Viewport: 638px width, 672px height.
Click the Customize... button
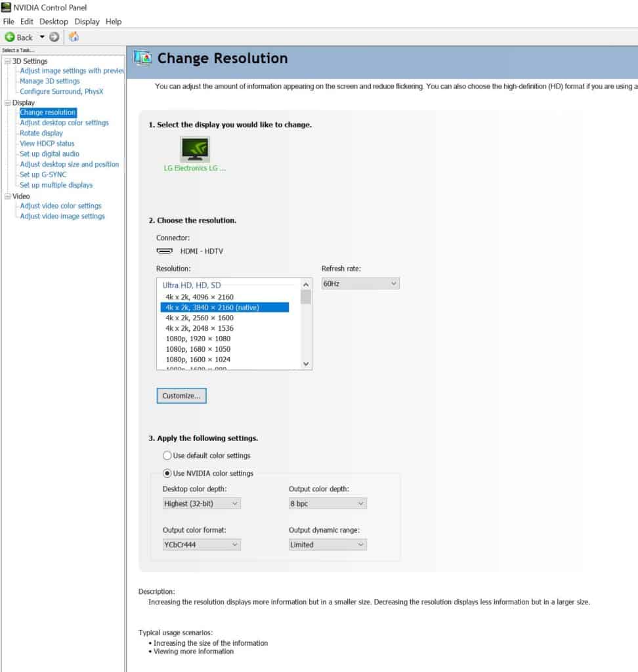click(181, 396)
